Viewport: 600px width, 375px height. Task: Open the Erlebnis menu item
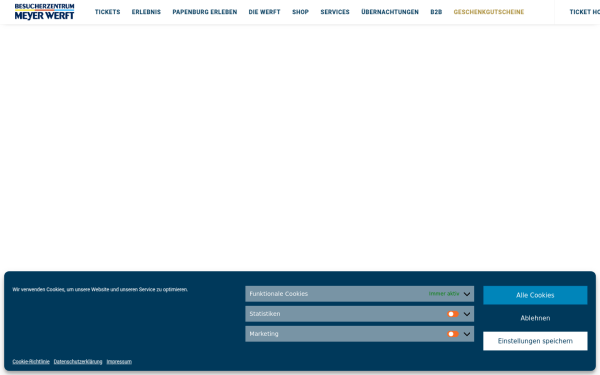coord(146,12)
